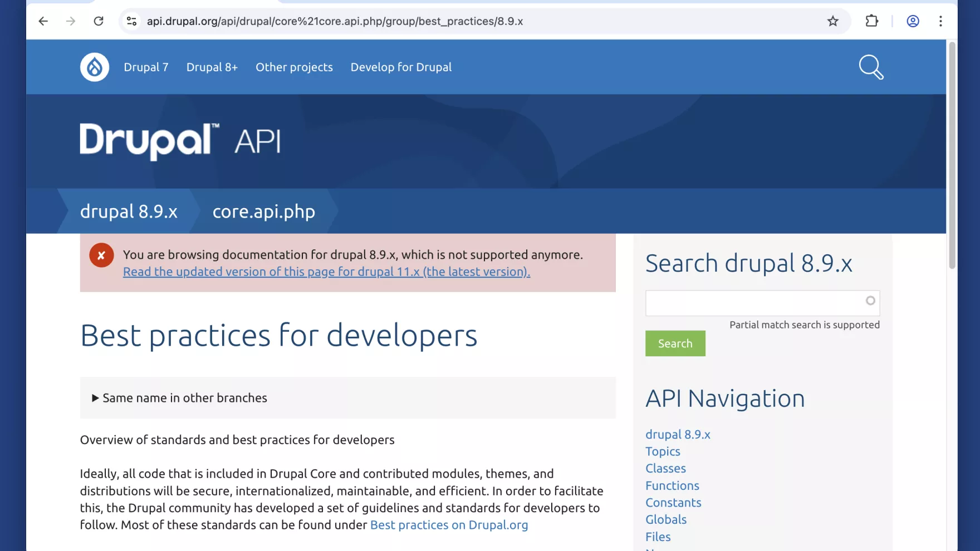The height and width of the screenshot is (551, 980).
Task: Open site search via magnifying glass icon
Action: tap(871, 67)
